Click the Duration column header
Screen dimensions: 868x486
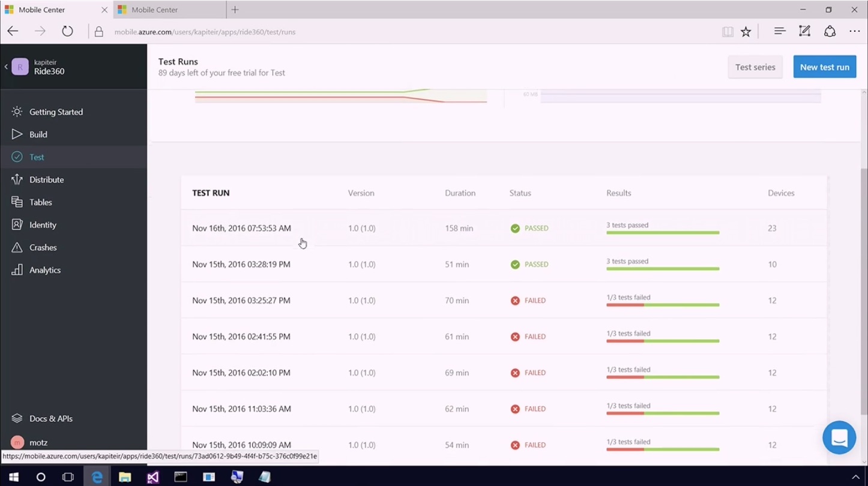click(460, 193)
